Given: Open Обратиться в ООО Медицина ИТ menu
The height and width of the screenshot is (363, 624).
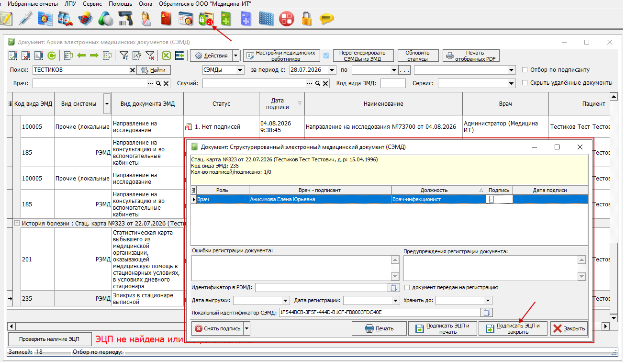Looking at the screenshot, I should 205,4.
